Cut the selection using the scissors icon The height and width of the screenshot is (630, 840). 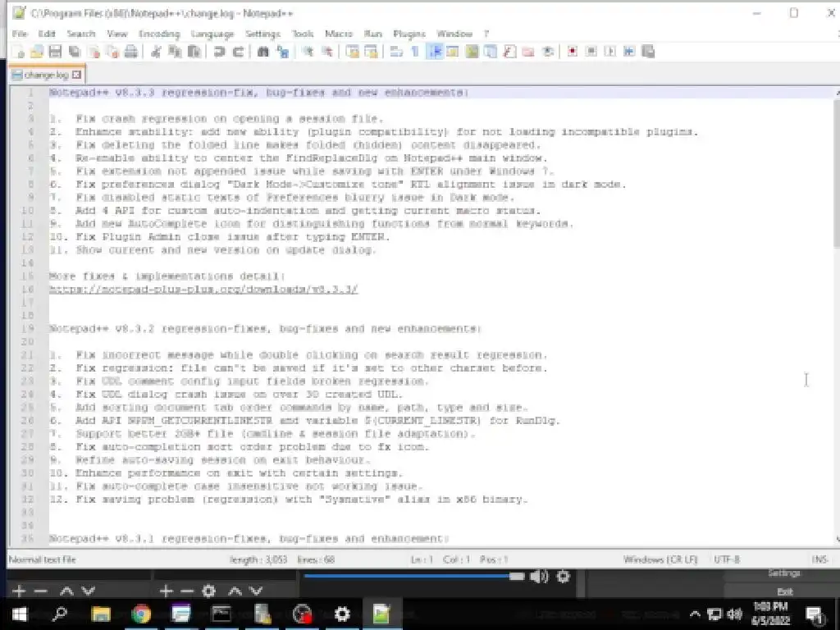pyautogui.click(x=156, y=52)
